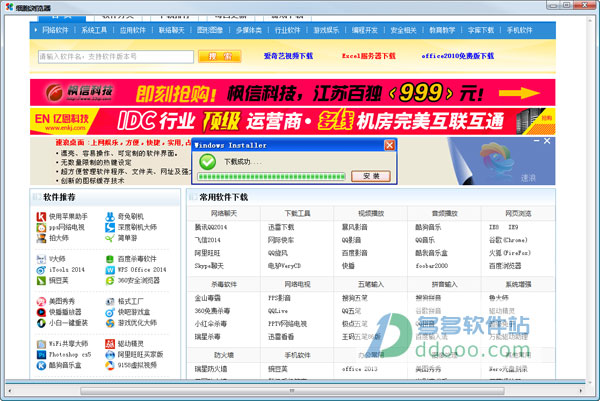This screenshot has height=401, width=600.
Task: Open the 奇兔刷机 rabbit icon
Action: tap(110, 217)
